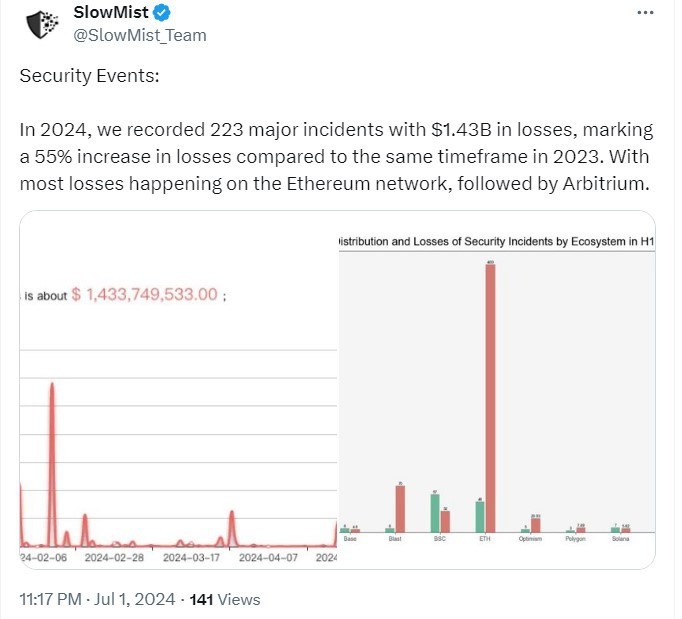Click the green BSC incidents bar
Screen dimensions: 682x619
pyautogui.click(x=435, y=512)
